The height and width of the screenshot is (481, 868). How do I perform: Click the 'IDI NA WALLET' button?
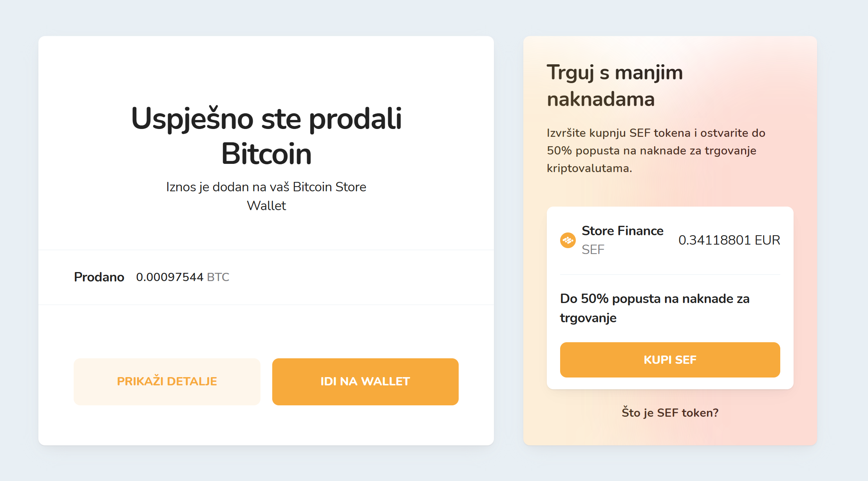tap(365, 381)
